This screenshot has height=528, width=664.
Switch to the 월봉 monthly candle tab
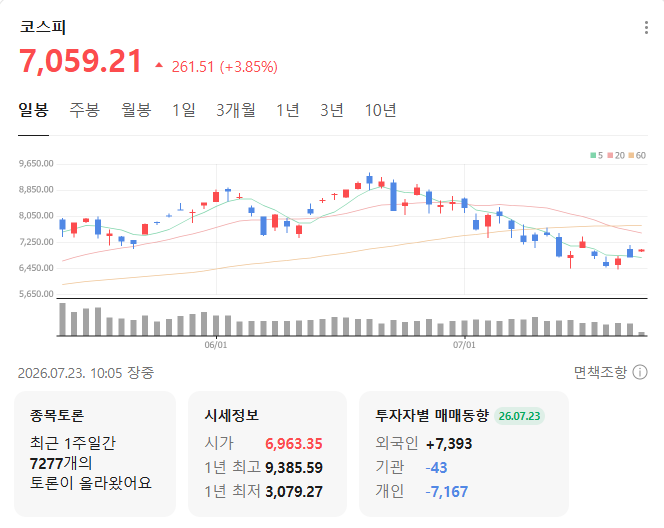[136, 110]
